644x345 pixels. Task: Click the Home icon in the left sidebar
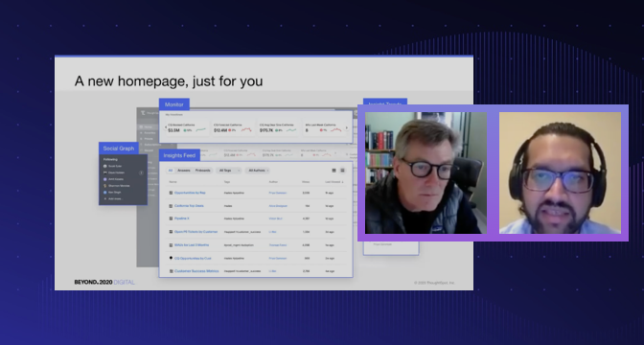(x=141, y=126)
